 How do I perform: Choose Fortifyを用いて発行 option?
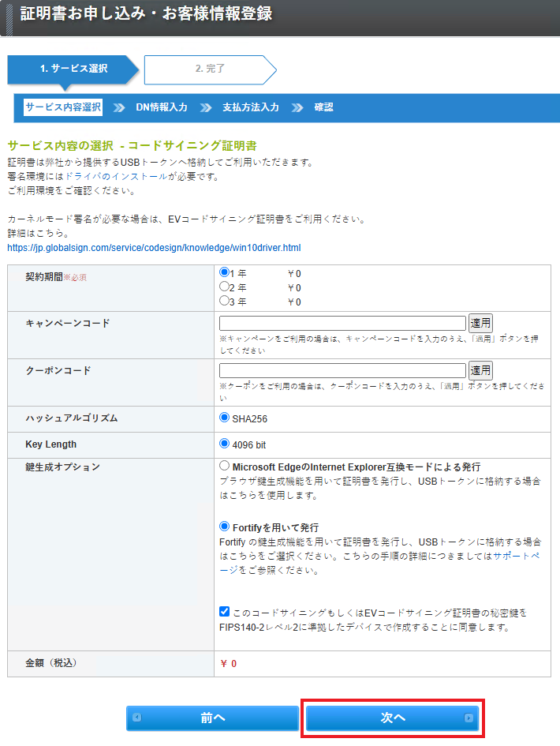pyautogui.click(x=225, y=527)
